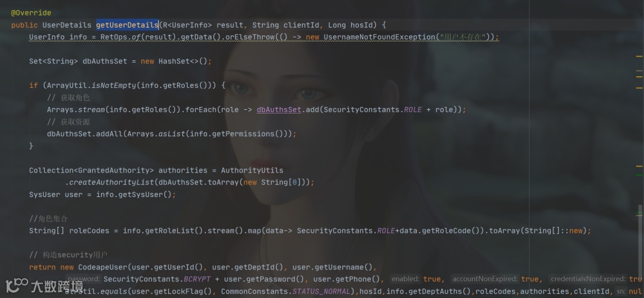Click the "accountNonExpired:" parameter hint
The height and width of the screenshot is (298, 644).
[x=484, y=279]
